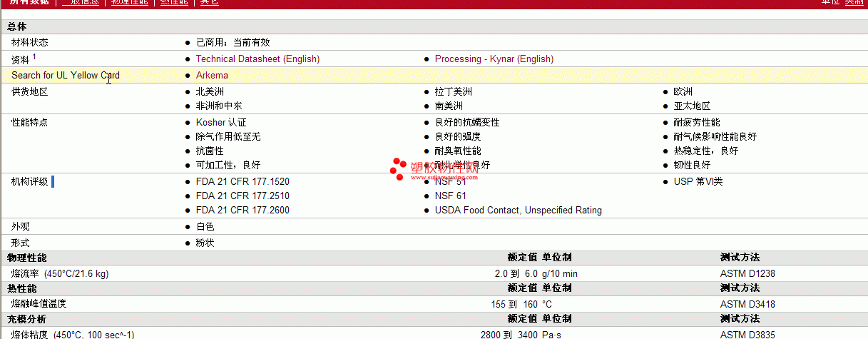Viewport: 868px width, 339px height.
Task: Click the 'FDA 21 CFR 177.2510' rating
Action: [x=242, y=196]
